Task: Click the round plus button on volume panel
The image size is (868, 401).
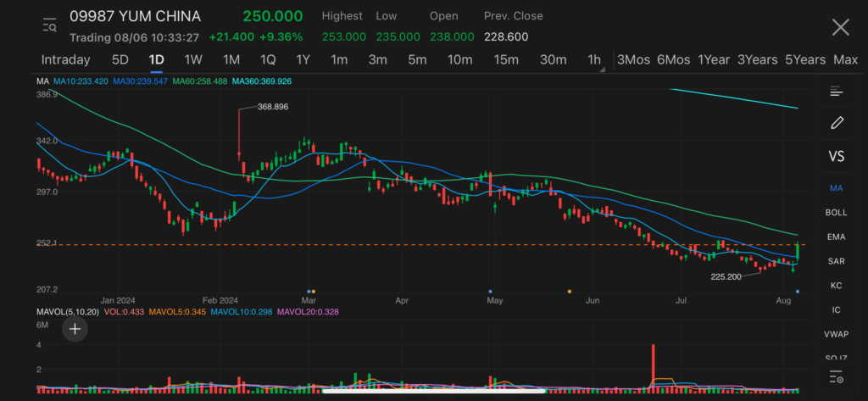Action: pos(75,330)
